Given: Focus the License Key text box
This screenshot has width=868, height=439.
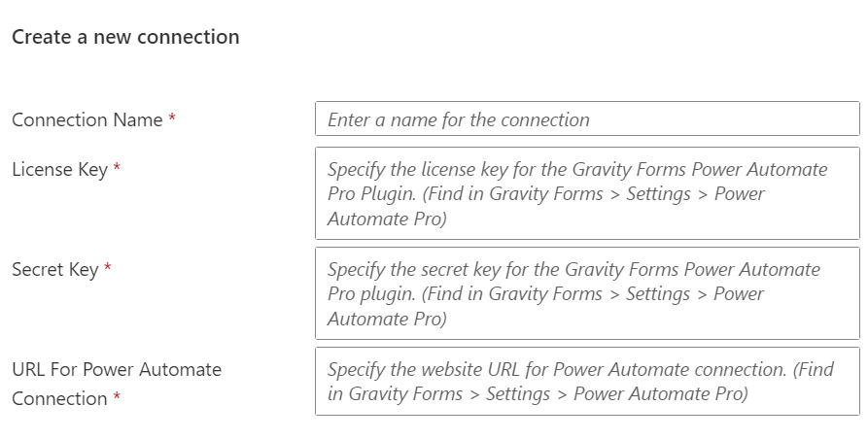Looking at the screenshot, I should coord(587,193).
